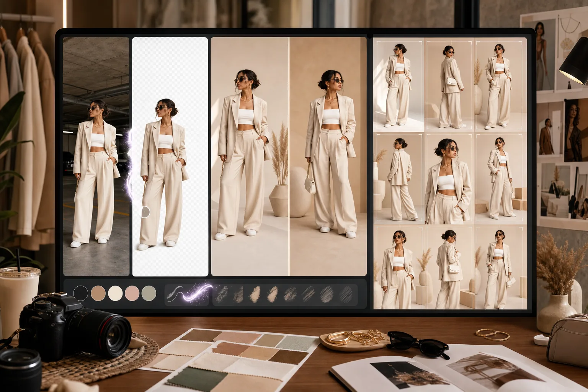This screenshot has height=392, width=588.
Task: Choose the fifth dark rough dab brush preset
Action: coord(290,294)
